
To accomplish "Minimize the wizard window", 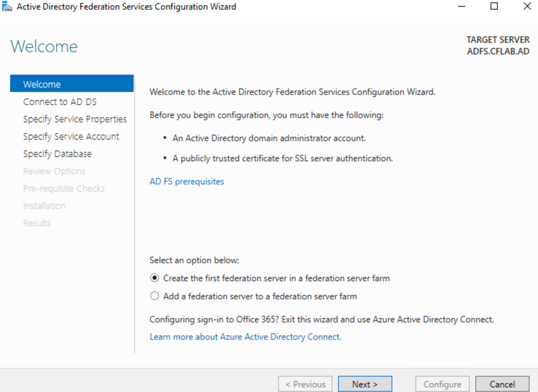I will 461,6.
